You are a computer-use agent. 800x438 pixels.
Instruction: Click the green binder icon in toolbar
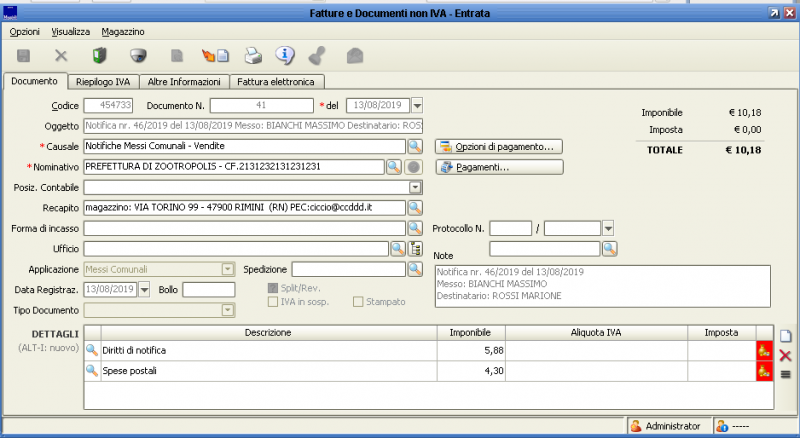coord(99,56)
